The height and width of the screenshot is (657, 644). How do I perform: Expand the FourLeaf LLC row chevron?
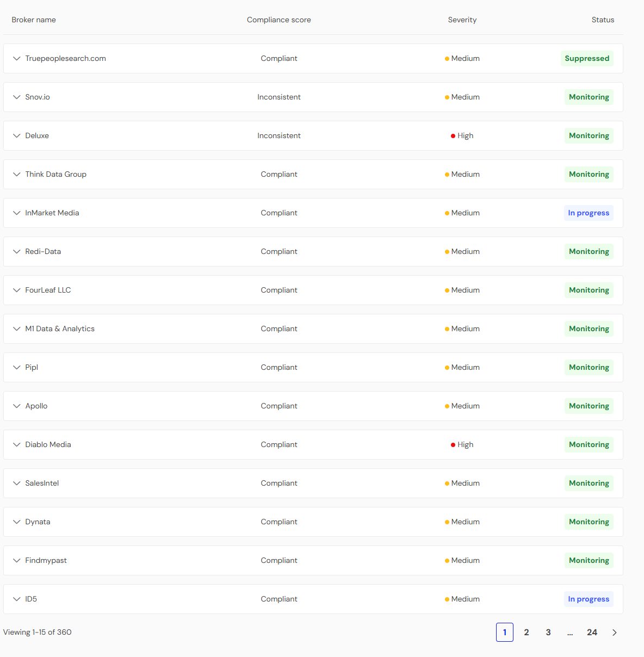17,290
